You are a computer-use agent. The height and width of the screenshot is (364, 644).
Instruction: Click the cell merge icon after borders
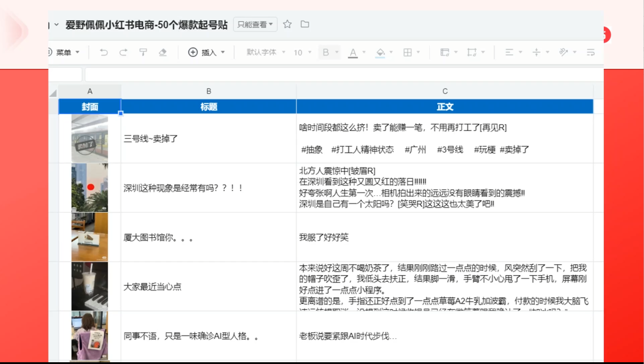coord(445,52)
